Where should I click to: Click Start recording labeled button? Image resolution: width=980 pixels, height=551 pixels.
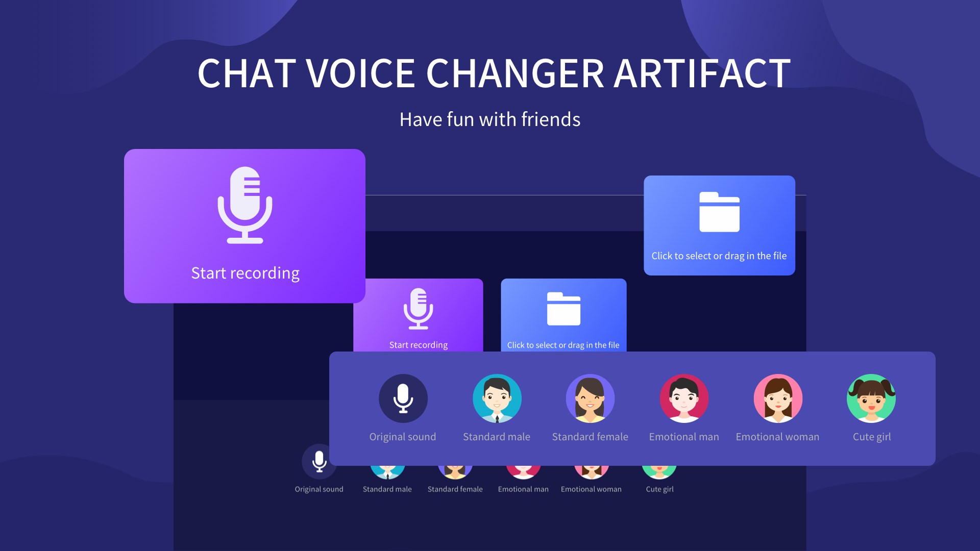pos(245,226)
